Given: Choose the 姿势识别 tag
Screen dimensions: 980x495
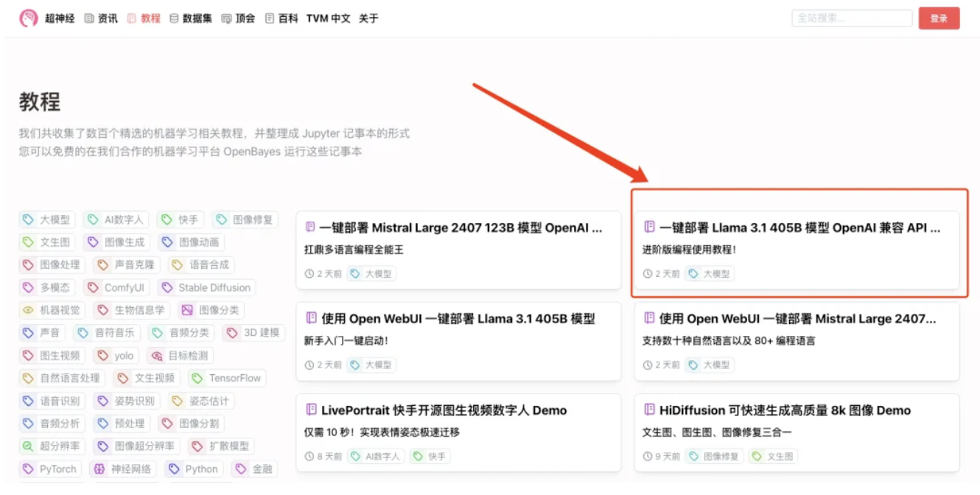Looking at the screenshot, I should point(126,401).
